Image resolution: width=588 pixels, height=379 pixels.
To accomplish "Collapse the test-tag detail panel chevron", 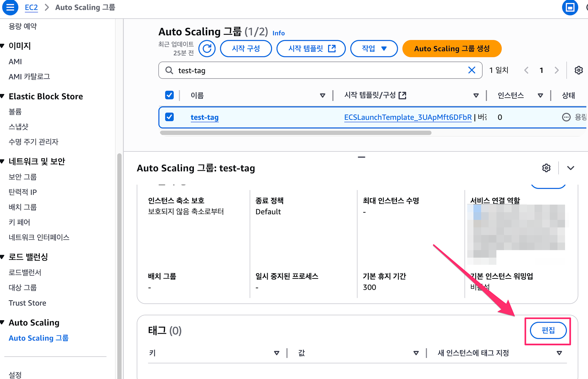I will pos(571,168).
